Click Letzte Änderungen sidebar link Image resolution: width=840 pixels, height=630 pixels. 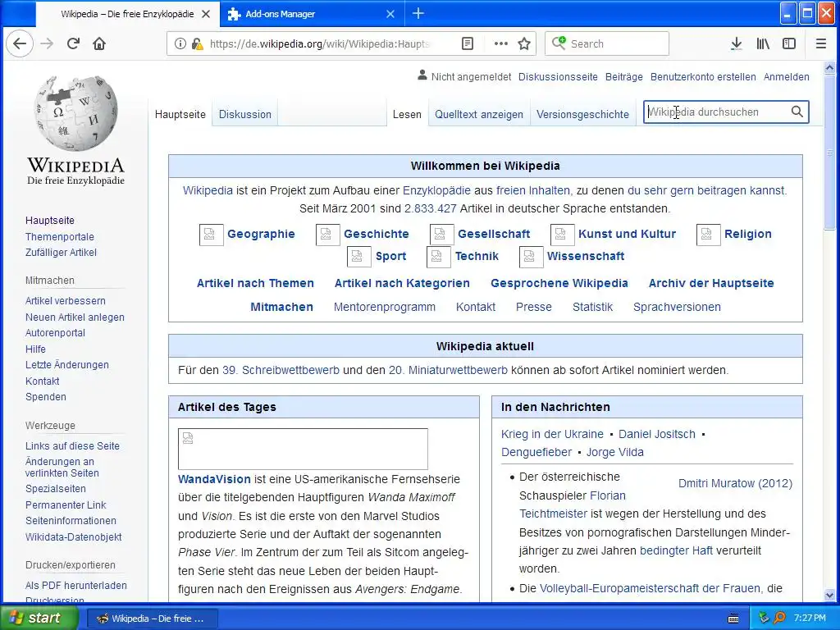[67, 365]
